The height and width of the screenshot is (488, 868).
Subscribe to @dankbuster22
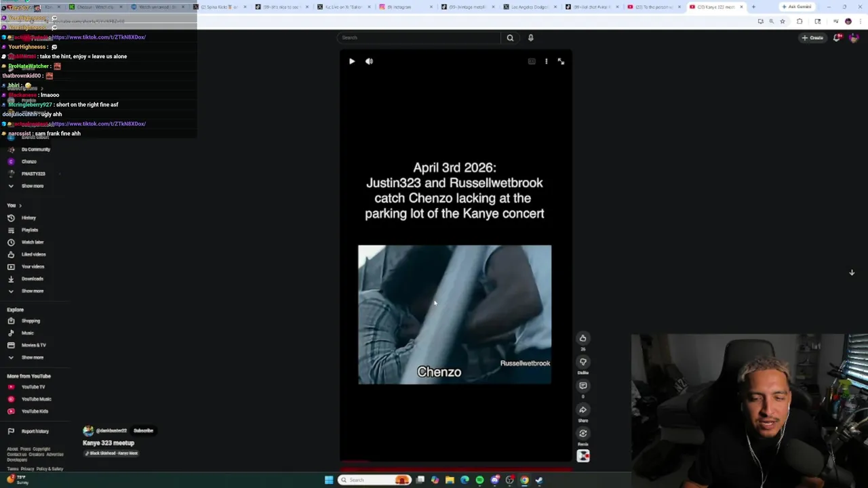pos(143,430)
